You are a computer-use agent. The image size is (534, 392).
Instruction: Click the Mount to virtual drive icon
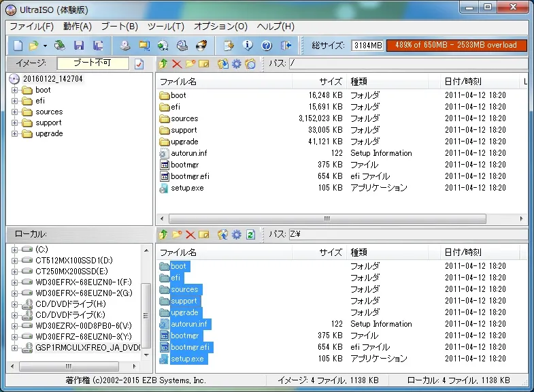click(x=182, y=46)
